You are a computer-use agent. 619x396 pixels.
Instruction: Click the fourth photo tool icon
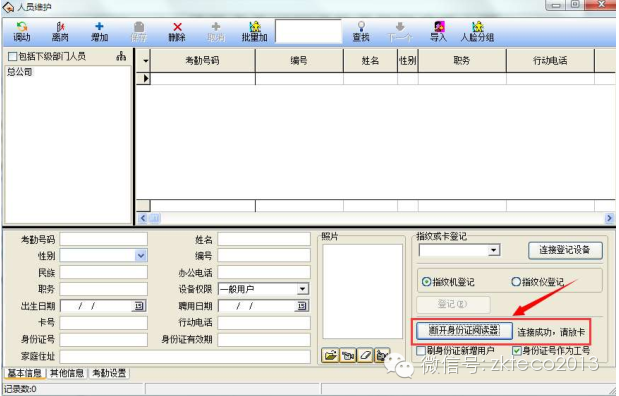pyautogui.click(x=381, y=355)
